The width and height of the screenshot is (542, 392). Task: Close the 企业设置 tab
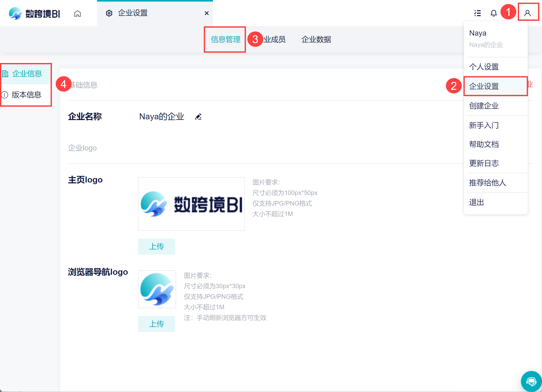(207, 13)
